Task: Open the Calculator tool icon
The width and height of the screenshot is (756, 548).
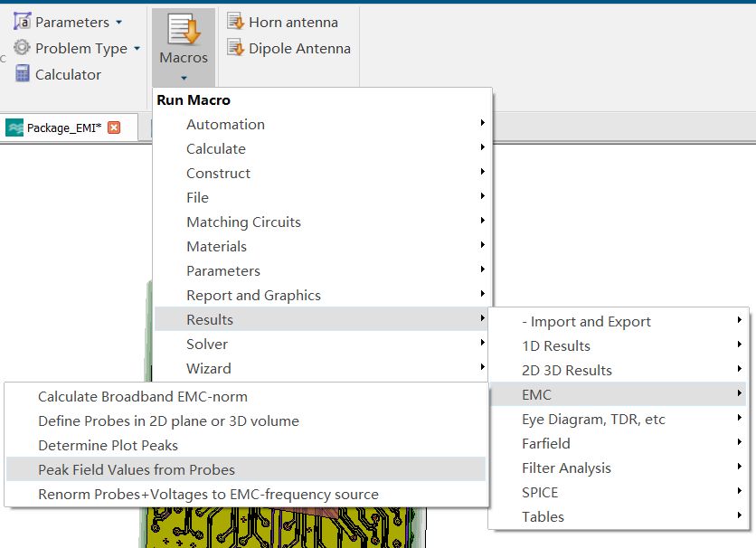Action: tap(23, 74)
